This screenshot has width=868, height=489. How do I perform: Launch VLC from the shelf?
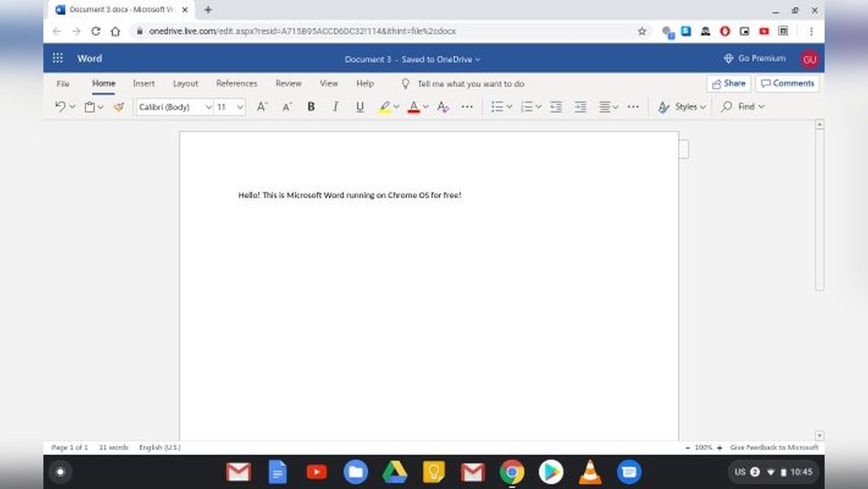click(x=590, y=472)
